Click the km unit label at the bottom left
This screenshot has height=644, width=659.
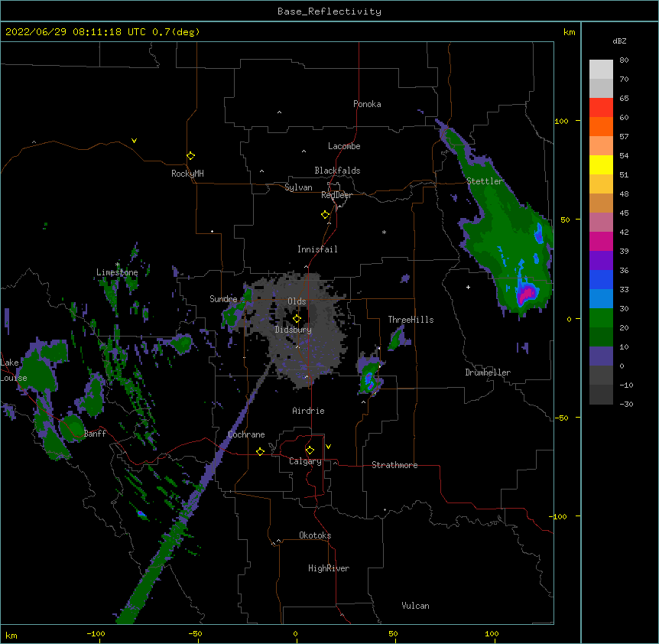click(x=11, y=636)
